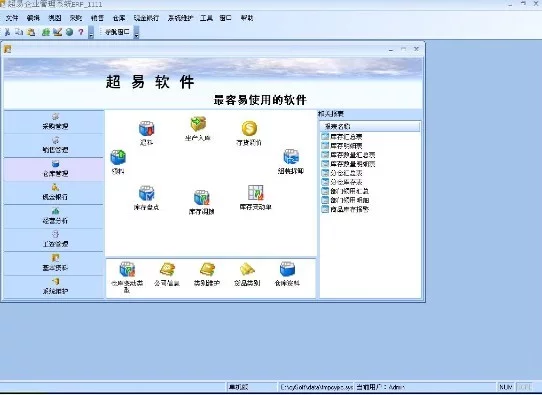Open the 销售 menu

pyautogui.click(x=97, y=18)
